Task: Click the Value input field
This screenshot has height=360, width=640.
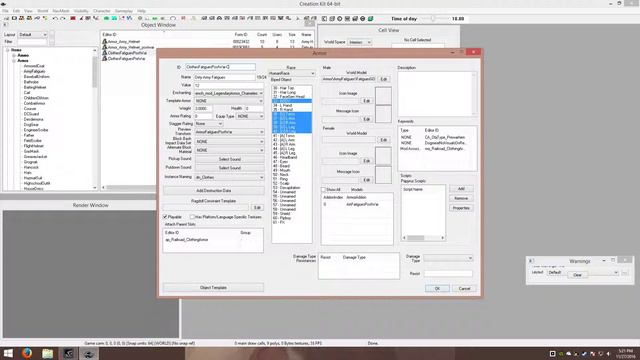Action: (229, 85)
